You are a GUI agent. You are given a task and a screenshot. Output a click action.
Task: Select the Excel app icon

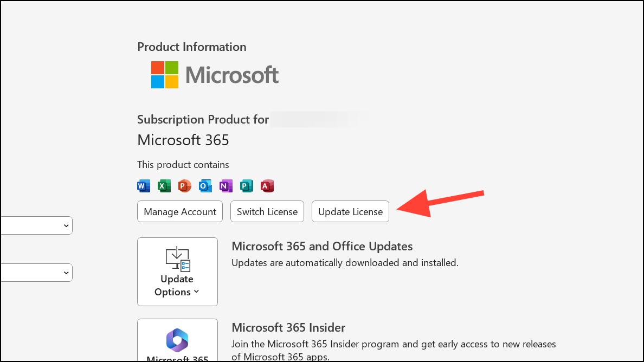coord(164,186)
